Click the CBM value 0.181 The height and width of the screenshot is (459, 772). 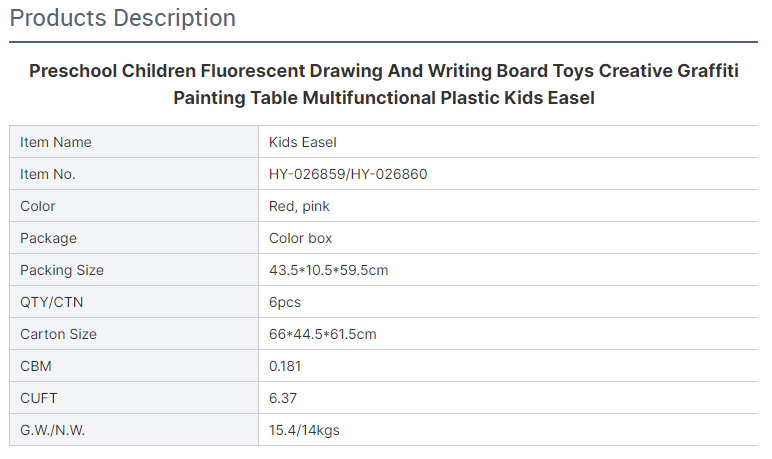pos(285,366)
